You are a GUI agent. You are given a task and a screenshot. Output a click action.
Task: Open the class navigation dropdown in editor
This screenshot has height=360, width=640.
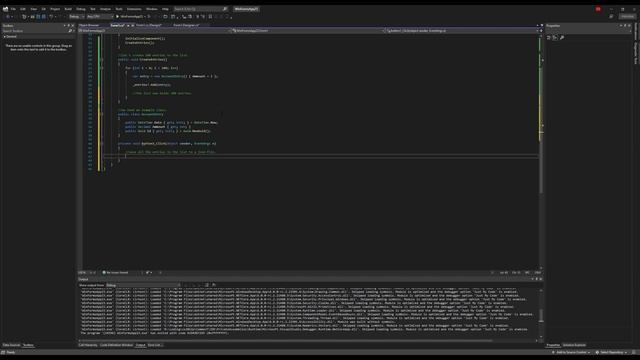(308, 31)
